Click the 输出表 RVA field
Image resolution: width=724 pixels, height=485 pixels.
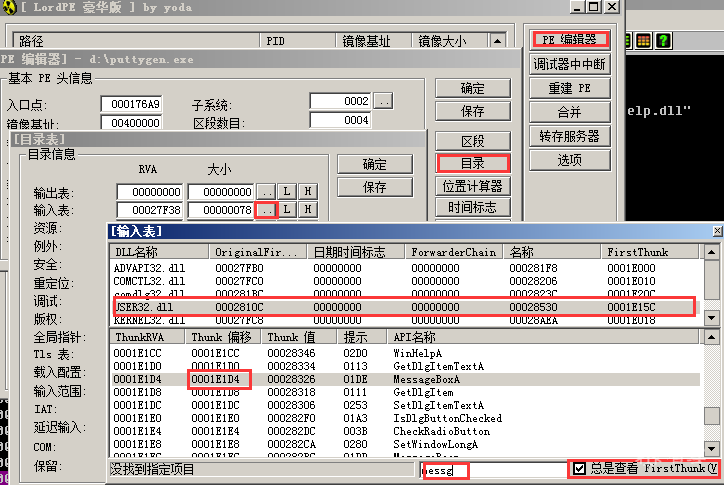pos(150,191)
